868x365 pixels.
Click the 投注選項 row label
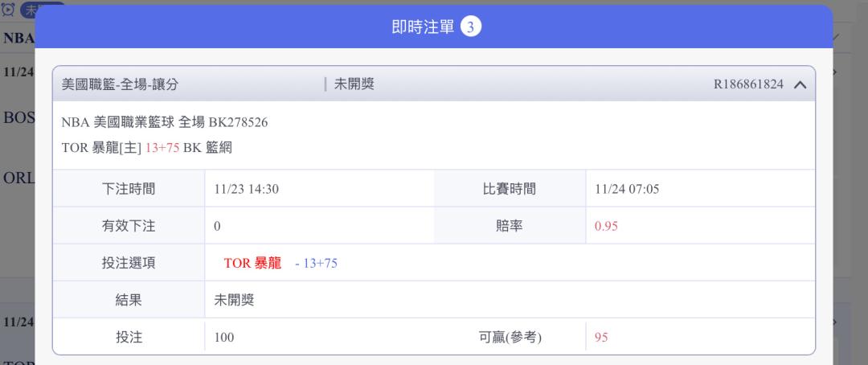click(x=129, y=263)
